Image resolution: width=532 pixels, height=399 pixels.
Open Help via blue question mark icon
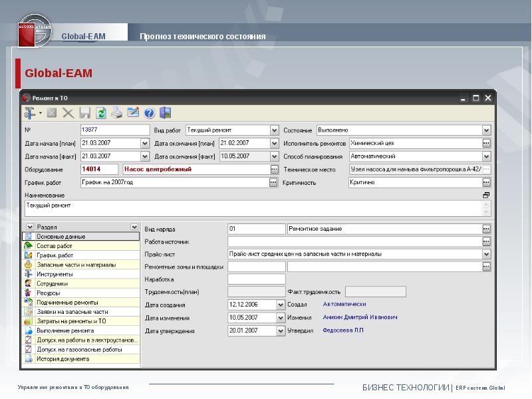point(149,113)
